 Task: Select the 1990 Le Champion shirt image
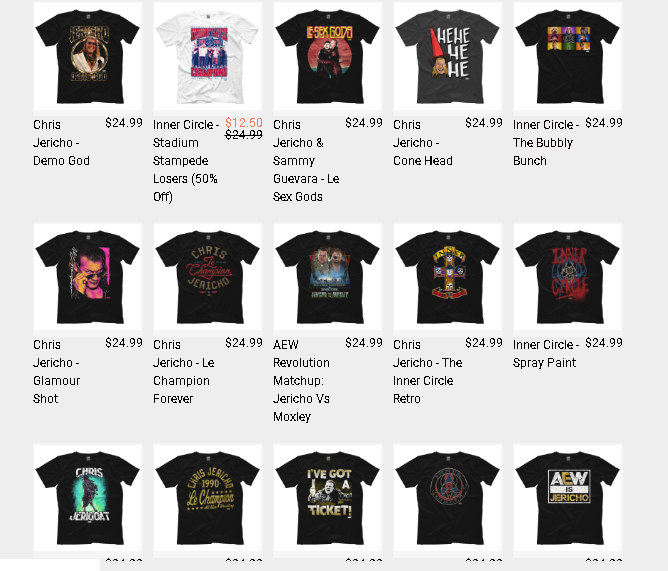[x=207, y=498]
